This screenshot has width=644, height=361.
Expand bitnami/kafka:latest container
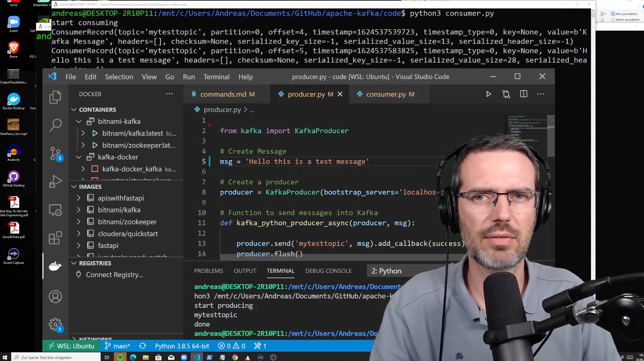tap(83, 133)
